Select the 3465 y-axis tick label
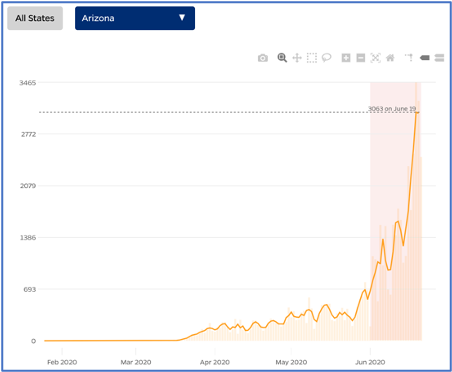This screenshot has height=372, width=452. point(27,83)
